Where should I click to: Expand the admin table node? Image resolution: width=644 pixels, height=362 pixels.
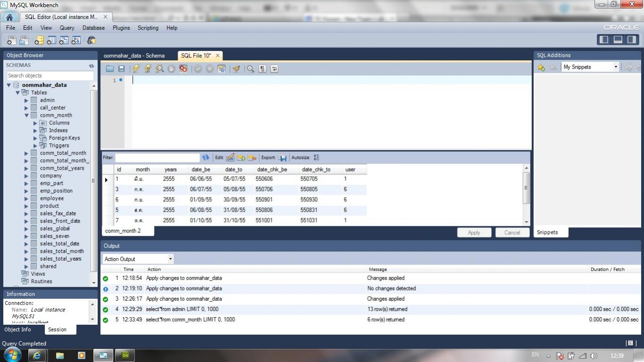(26, 100)
